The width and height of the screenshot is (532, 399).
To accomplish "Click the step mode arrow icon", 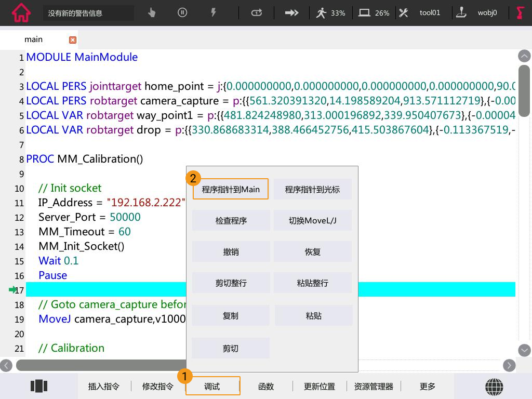I will click(x=292, y=13).
